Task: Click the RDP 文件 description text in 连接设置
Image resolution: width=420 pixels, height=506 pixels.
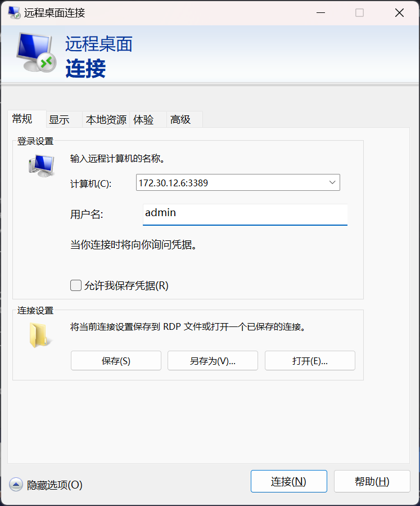Action: tap(188, 326)
